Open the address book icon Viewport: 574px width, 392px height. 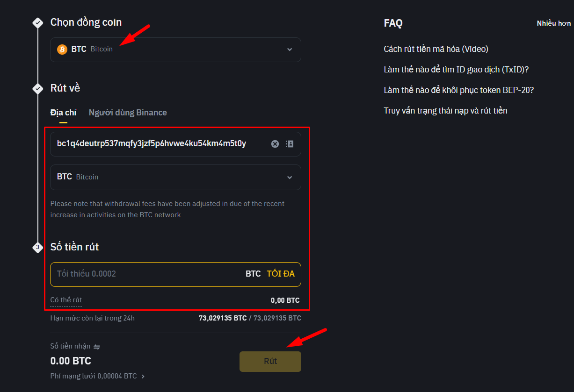pyautogui.click(x=290, y=144)
